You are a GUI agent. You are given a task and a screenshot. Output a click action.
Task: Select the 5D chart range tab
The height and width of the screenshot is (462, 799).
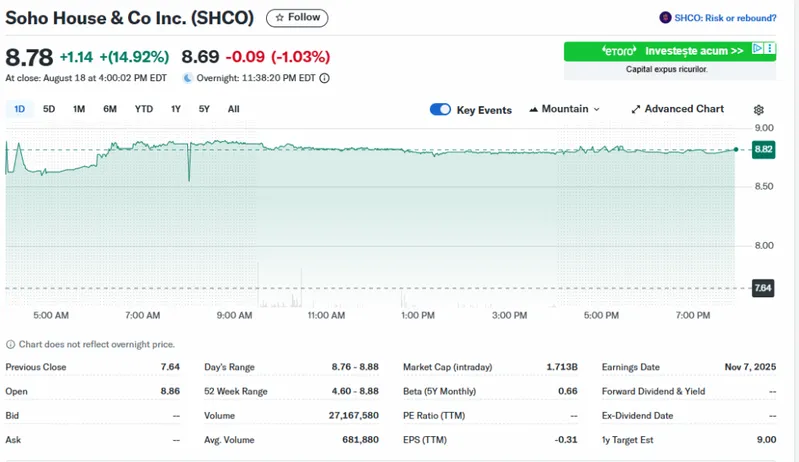tap(49, 109)
